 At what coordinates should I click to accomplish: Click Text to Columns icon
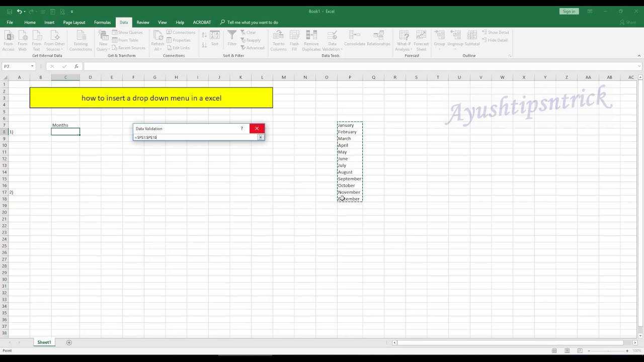click(x=278, y=41)
